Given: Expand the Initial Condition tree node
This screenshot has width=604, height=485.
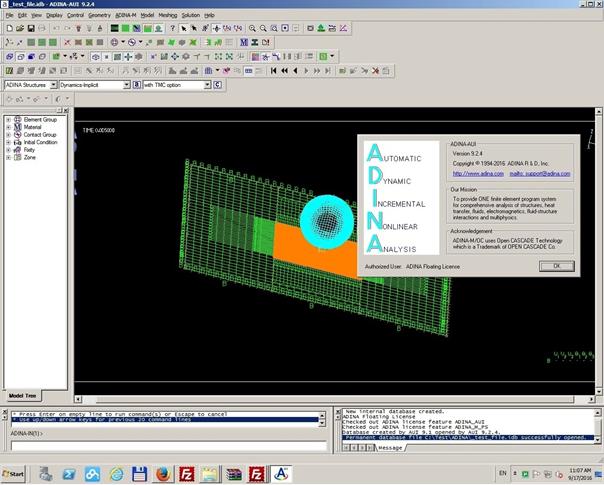Looking at the screenshot, I should tap(8, 143).
